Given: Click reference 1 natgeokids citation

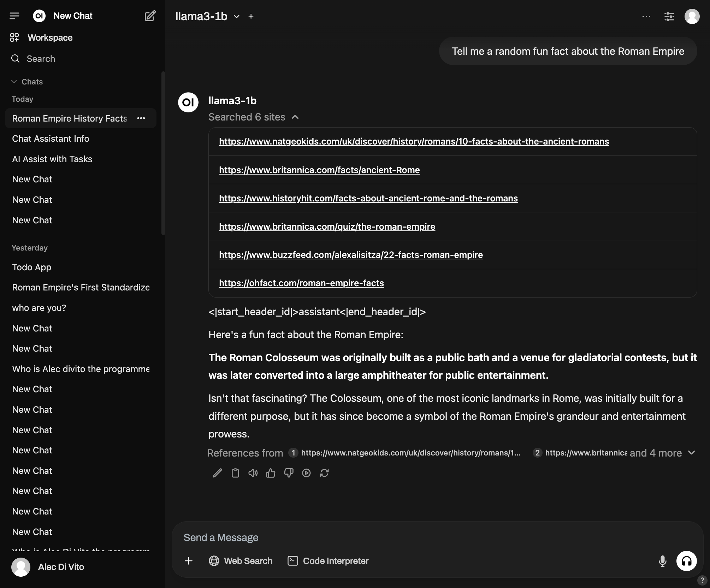Looking at the screenshot, I should [x=404, y=453].
